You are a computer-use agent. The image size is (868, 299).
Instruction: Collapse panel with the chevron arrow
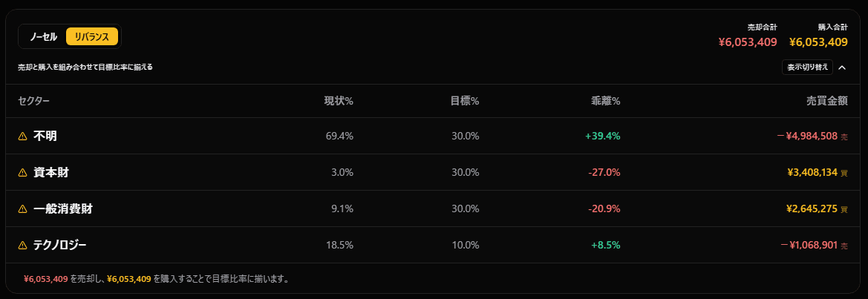[842, 68]
